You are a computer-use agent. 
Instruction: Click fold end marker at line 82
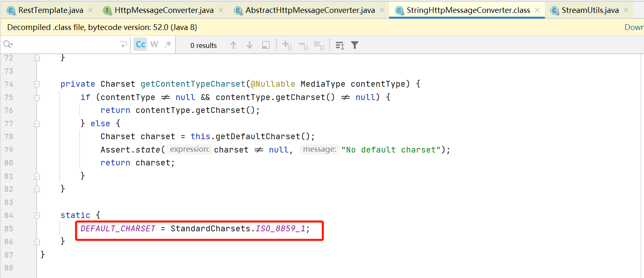tap(37, 189)
